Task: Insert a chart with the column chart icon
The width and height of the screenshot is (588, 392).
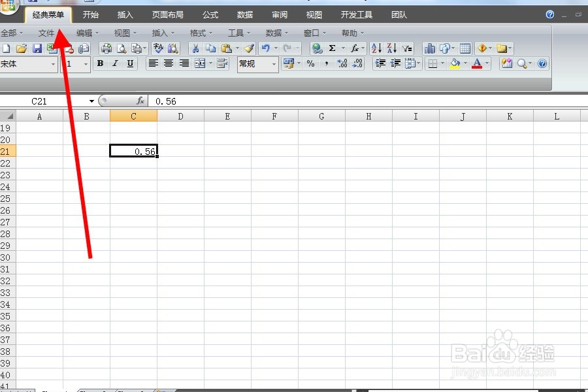Action: coord(429,48)
